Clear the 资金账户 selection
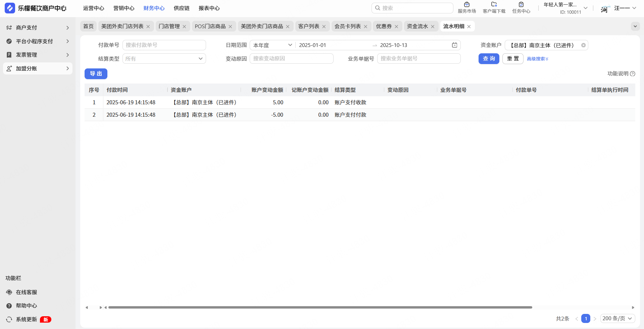 coord(583,45)
